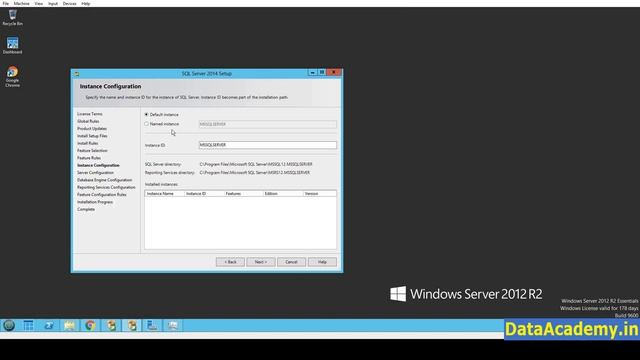Open File Explorer from the taskbar

tap(69, 325)
